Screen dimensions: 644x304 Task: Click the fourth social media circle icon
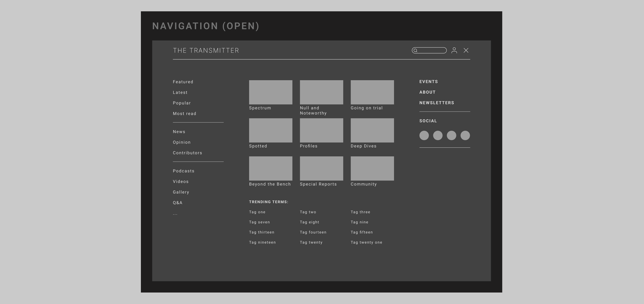(465, 135)
